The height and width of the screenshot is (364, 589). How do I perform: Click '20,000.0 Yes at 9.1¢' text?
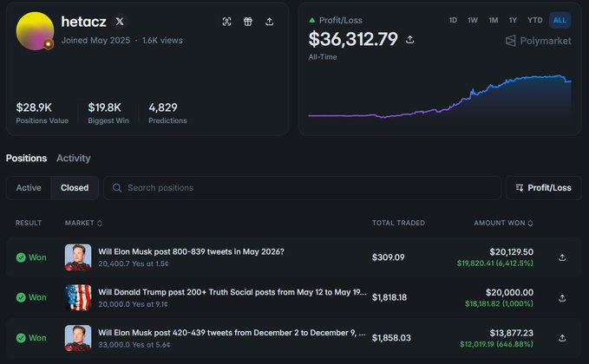coord(133,304)
